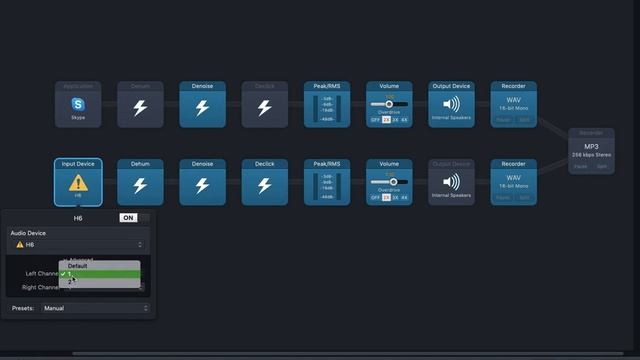640x360 pixels.
Task: Set bottom Volume overdrive to OFF
Action: 375,198
